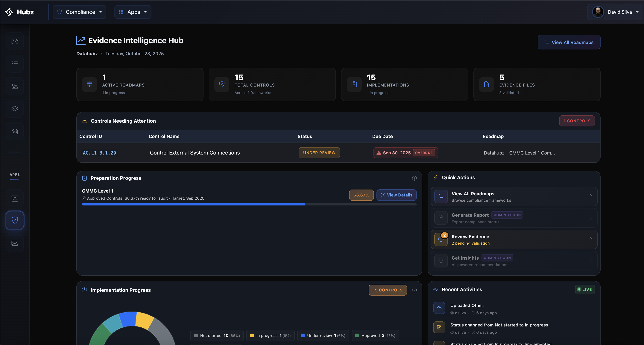644x345 pixels.
Task: Open control AC.L1-3.1.20 in the attention table
Action: pyautogui.click(x=99, y=153)
